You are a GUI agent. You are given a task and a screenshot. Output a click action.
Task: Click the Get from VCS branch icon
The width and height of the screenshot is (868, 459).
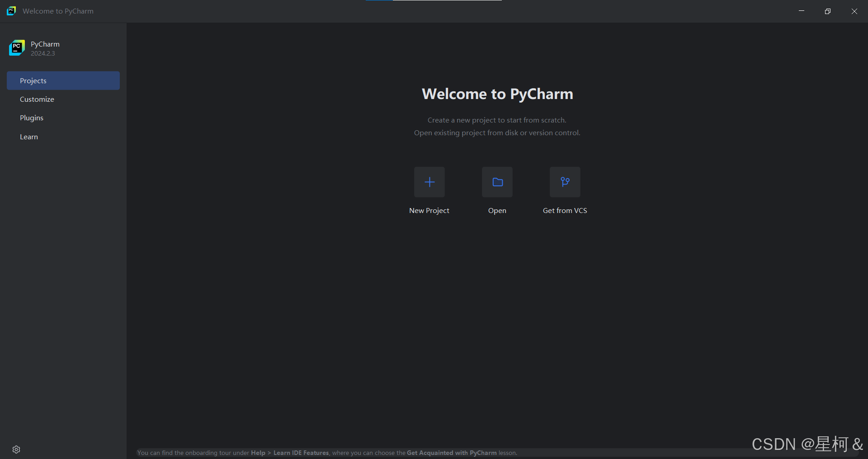[565, 182]
